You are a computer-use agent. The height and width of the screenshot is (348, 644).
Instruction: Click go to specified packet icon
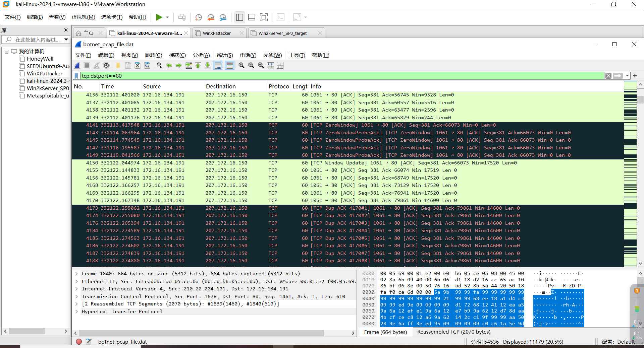pyautogui.click(x=189, y=65)
